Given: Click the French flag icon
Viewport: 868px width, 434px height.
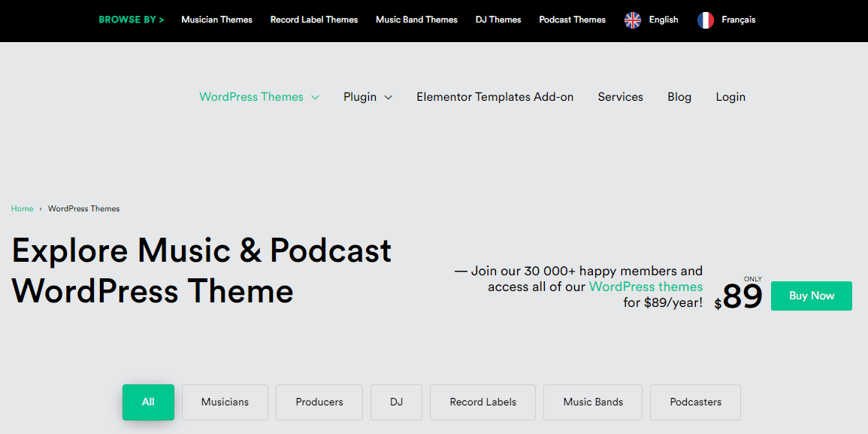Looking at the screenshot, I should coord(705,20).
